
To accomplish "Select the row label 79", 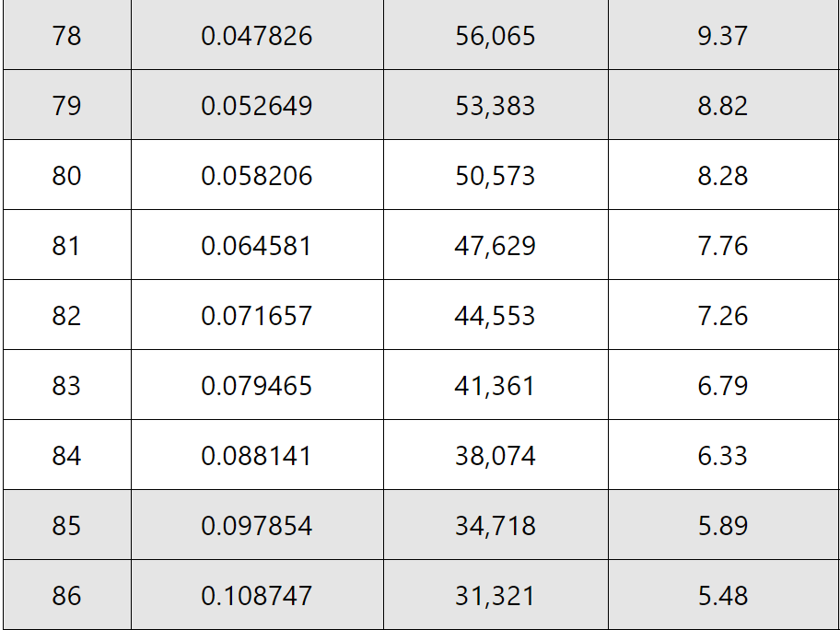I will [66, 106].
